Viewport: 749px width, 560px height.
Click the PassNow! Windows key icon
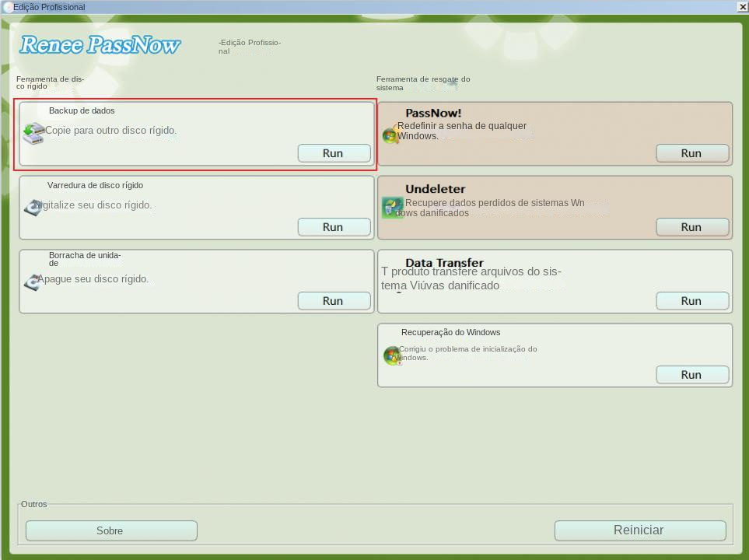(390, 135)
